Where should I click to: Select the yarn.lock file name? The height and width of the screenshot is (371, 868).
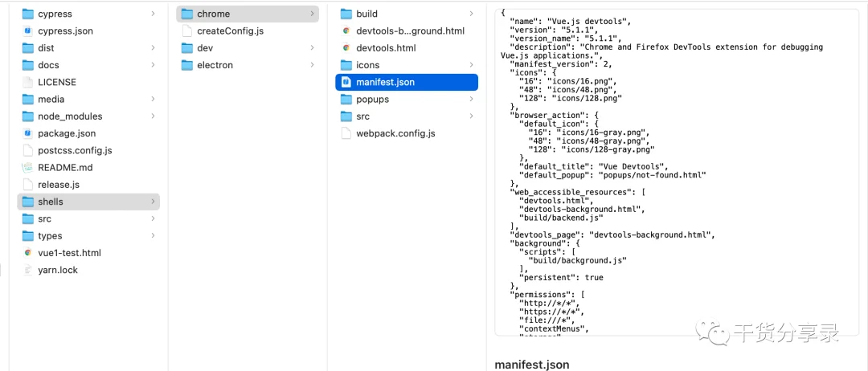[58, 271]
